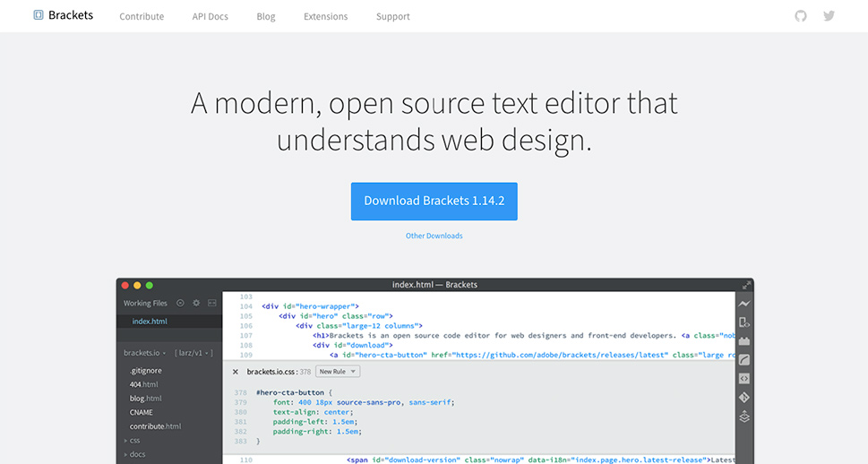Click the padding-right: 1.5em line
Viewport: 868px width, 464px height.
tap(317, 432)
